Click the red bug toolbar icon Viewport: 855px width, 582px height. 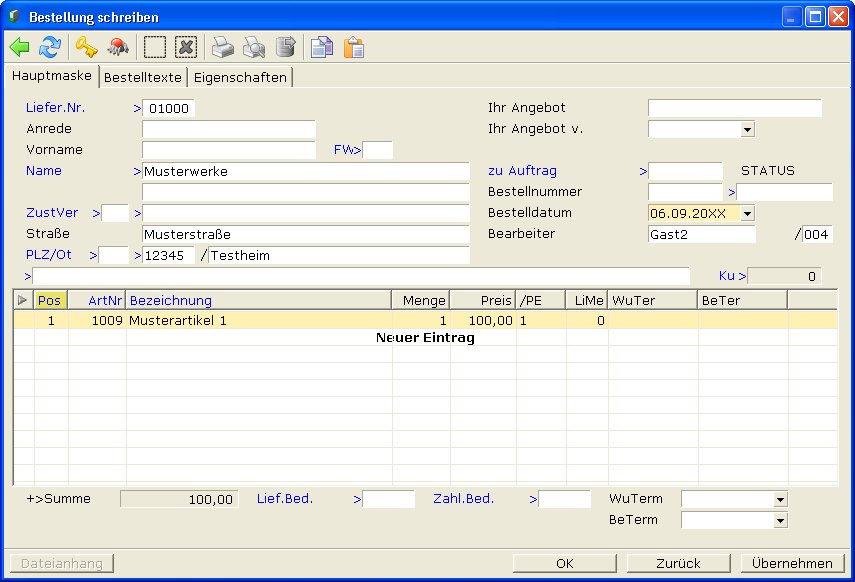tap(117, 47)
